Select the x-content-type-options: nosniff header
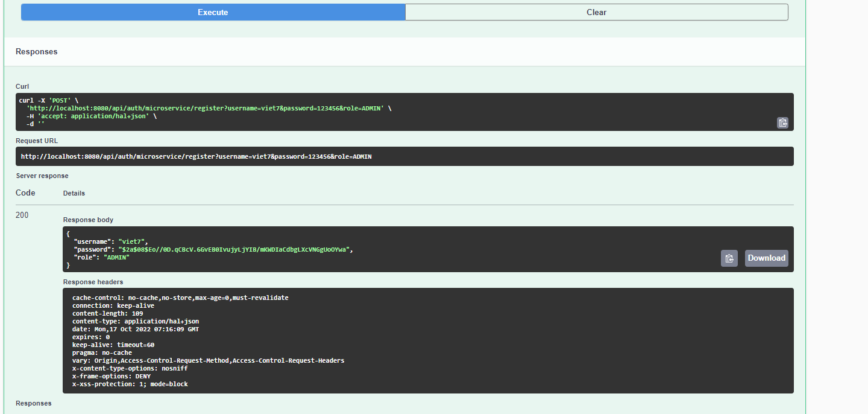Image resolution: width=868 pixels, height=414 pixels. click(130, 368)
